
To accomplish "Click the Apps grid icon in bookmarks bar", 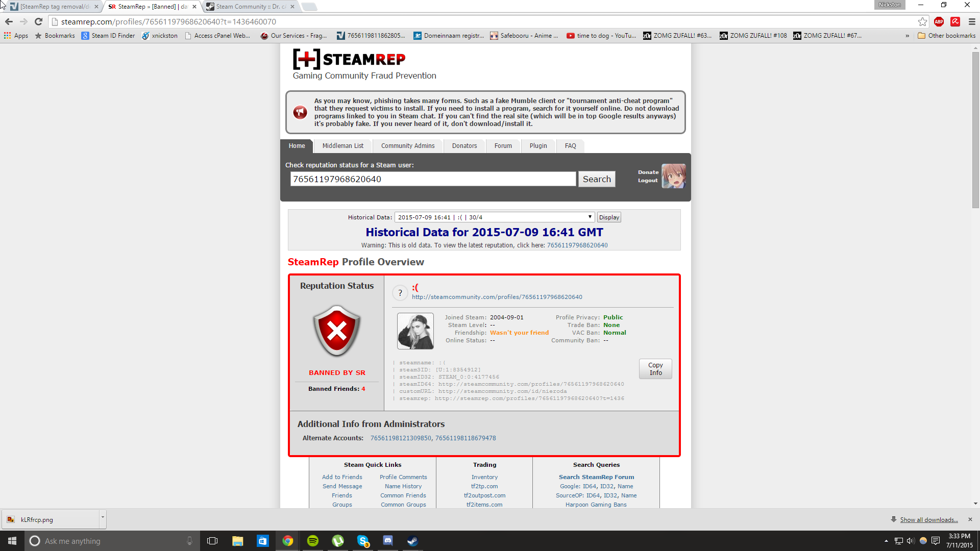I will (x=8, y=36).
